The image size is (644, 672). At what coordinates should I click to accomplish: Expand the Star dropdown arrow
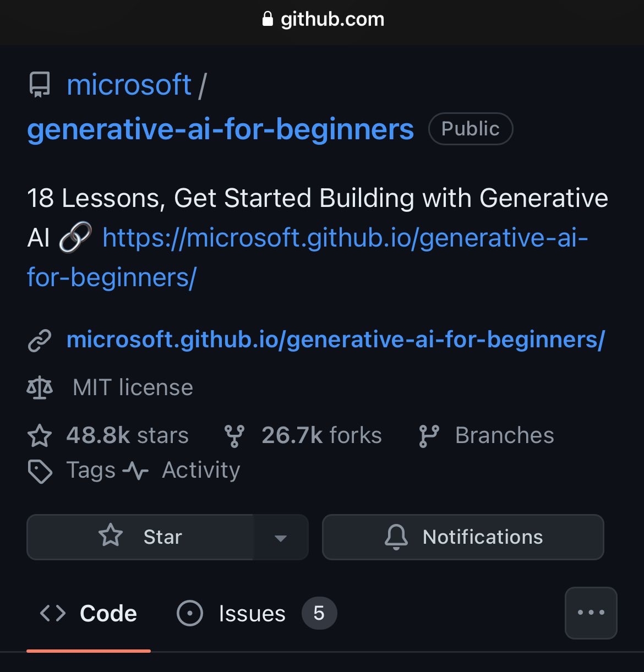pos(281,538)
